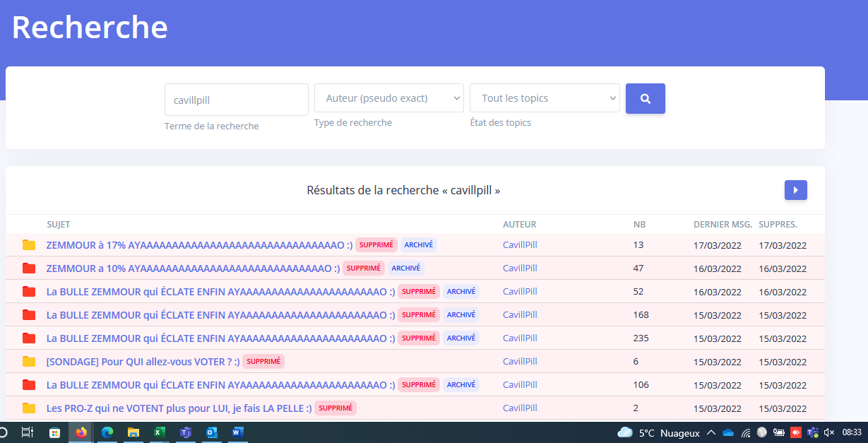The width and height of the screenshot is (868, 443).
Task: Click folder icon of ZEMMOUR à 17% topic
Action: (x=29, y=245)
